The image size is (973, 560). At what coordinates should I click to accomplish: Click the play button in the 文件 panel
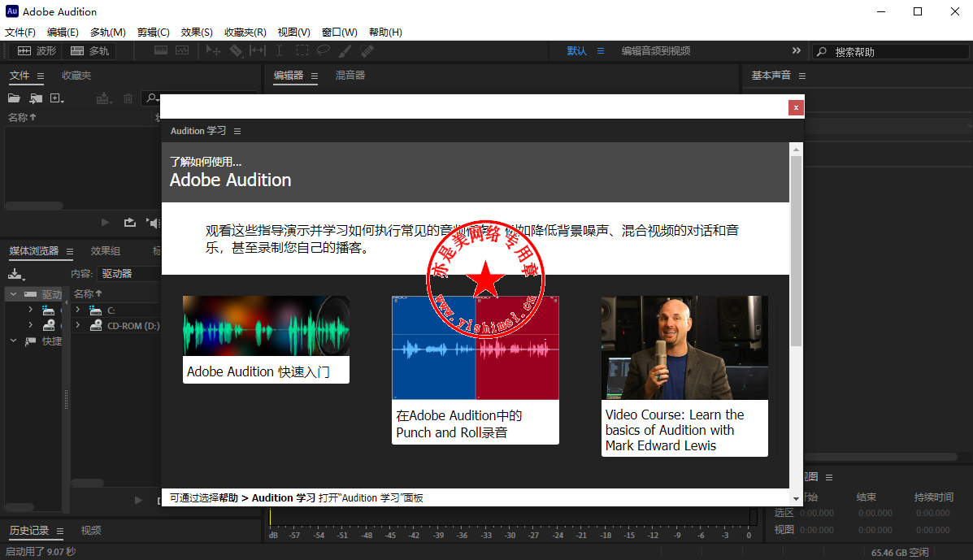[x=105, y=223]
